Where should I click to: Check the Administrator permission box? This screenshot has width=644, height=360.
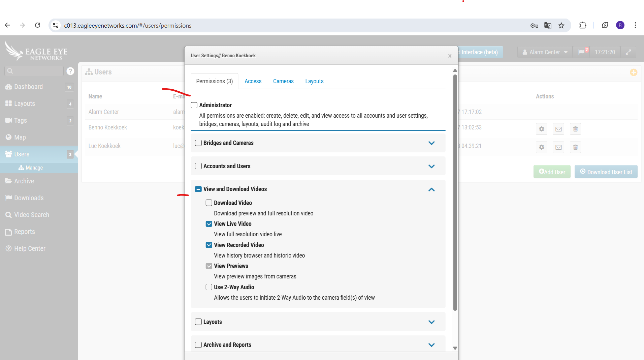[194, 105]
